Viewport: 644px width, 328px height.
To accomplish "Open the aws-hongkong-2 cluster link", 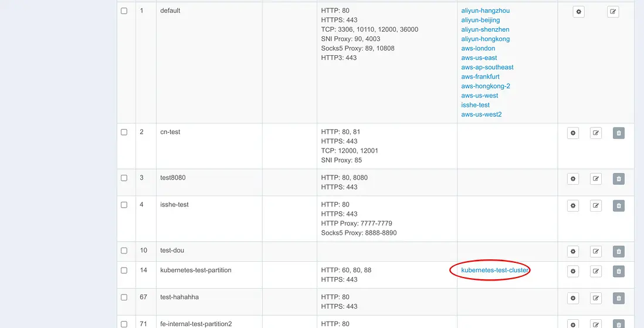I will [x=486, y=86].
